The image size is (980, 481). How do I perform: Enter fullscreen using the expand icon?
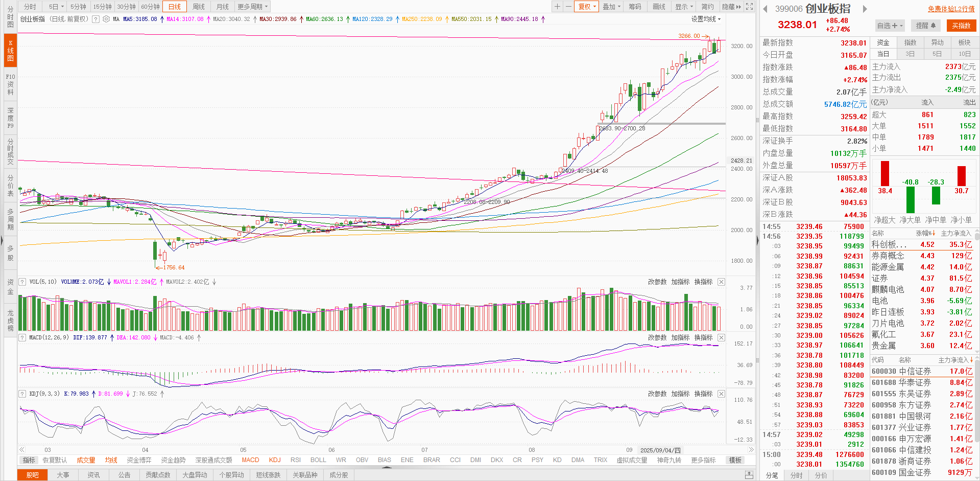[749, 7]
